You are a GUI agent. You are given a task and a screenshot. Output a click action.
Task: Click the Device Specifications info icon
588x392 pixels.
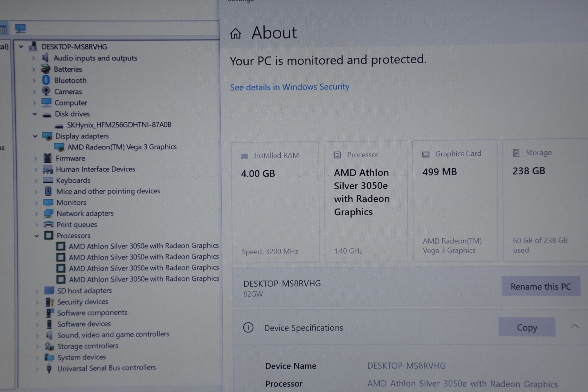(248, 327)
